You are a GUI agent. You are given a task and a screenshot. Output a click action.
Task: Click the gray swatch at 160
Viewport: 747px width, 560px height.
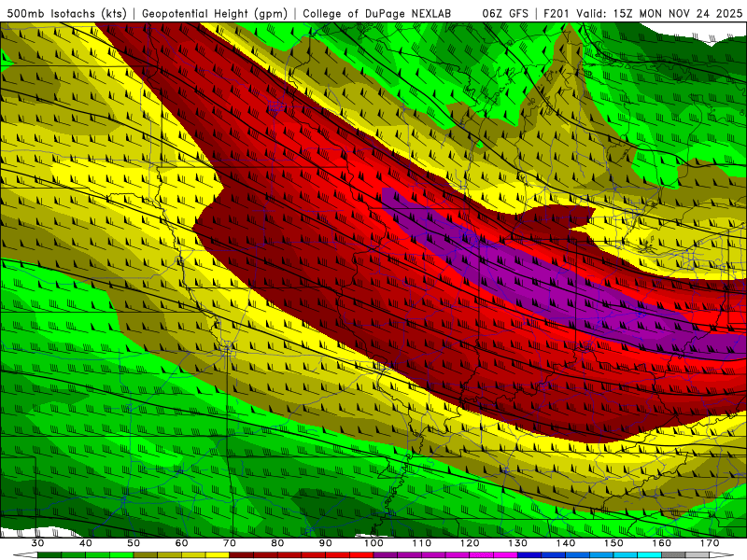pyautogui.click(x=673, y=555)
